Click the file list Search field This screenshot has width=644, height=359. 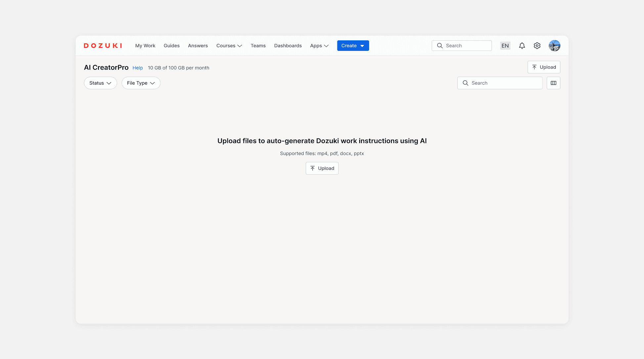500,83
